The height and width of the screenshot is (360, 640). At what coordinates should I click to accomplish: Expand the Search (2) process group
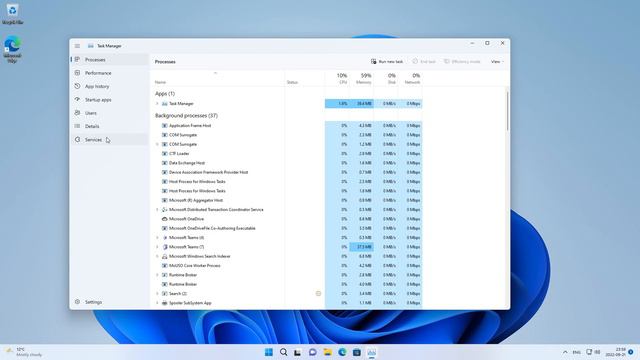tap(157, 293)
